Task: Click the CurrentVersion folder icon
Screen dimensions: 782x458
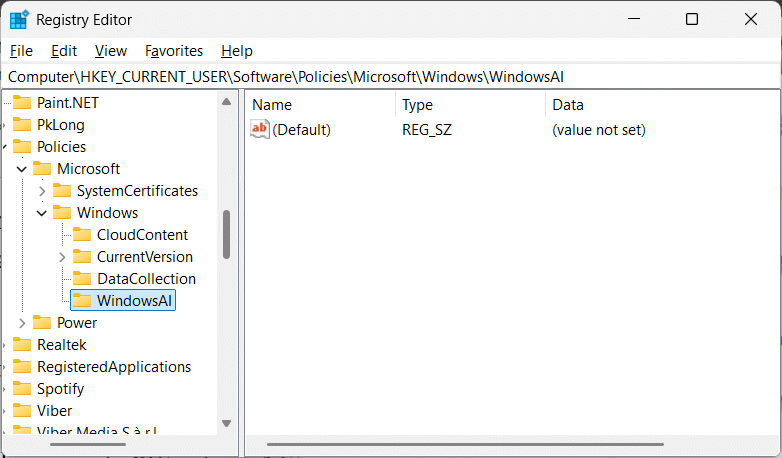Action: (82, 256)
